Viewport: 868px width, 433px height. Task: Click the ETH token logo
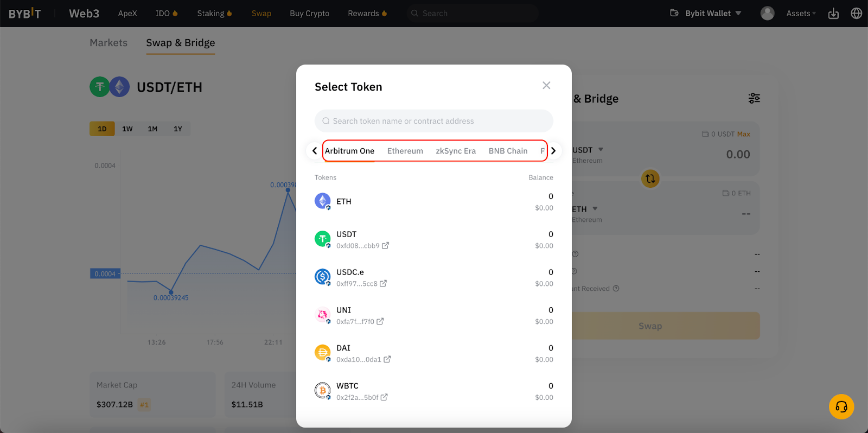click(x=323, y=201)
